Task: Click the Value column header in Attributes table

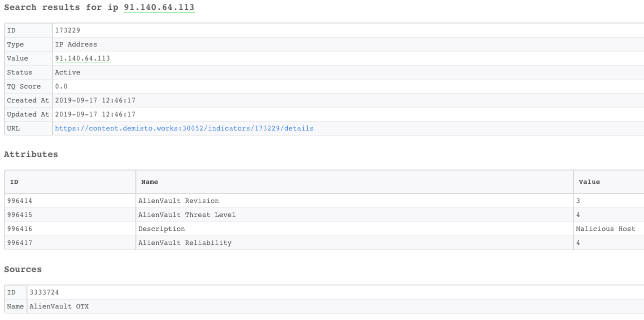Action: point(589,182)
